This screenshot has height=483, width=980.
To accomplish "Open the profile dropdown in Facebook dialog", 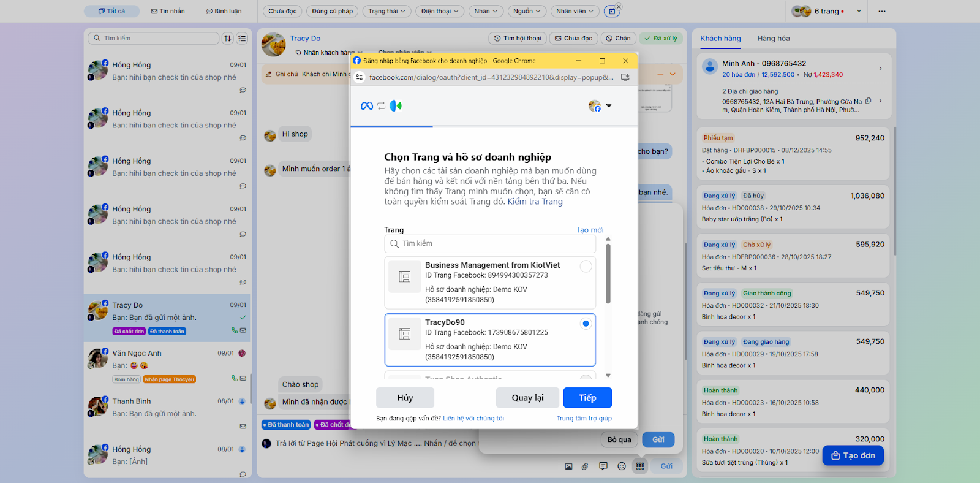I will 600,106.
